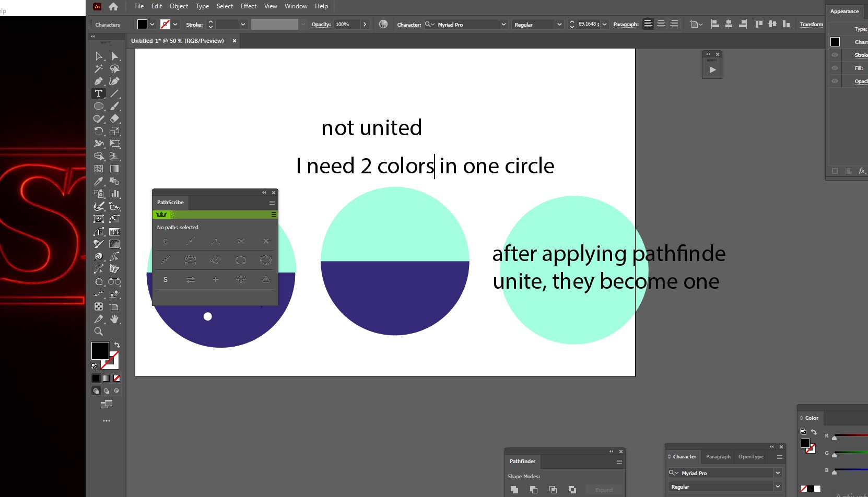Open the Effect menu
The width and height of the screenshot is (868, 497).
249,6
